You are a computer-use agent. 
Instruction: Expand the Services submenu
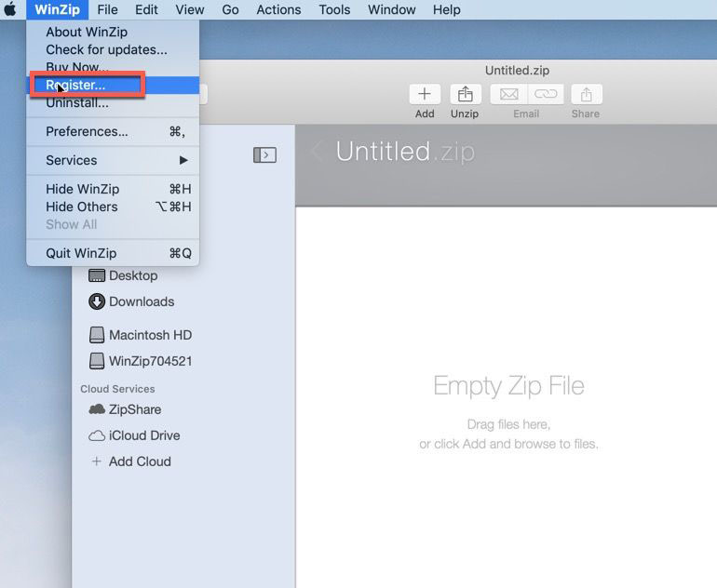pyautogui.click(x=113, y=160)
